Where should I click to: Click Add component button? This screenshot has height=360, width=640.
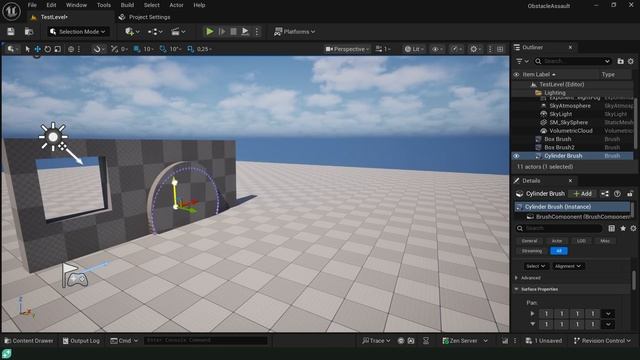point(582,193)
